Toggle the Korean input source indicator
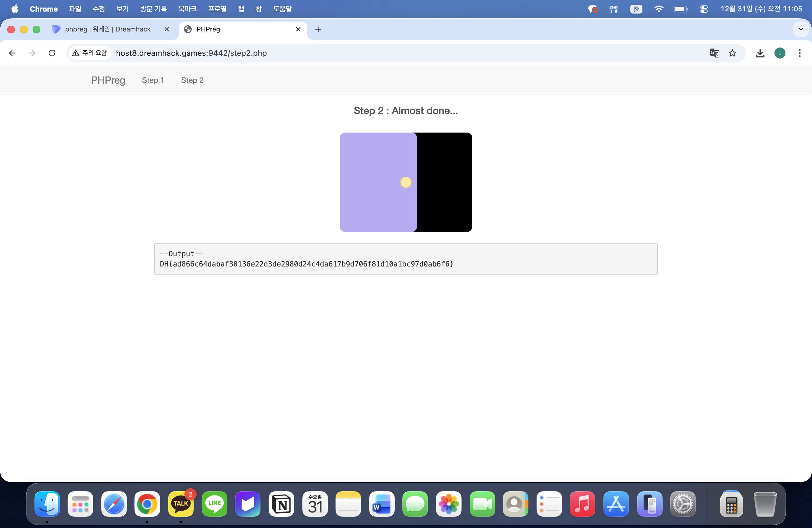The height and width of the screenshot is (528, 812). click(636, 9)
